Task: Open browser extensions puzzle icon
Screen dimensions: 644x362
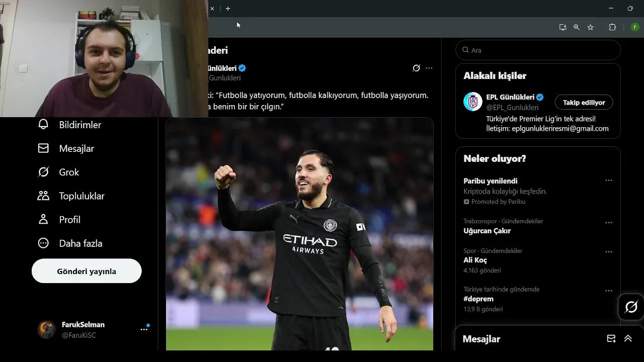Action: (612, 27)
